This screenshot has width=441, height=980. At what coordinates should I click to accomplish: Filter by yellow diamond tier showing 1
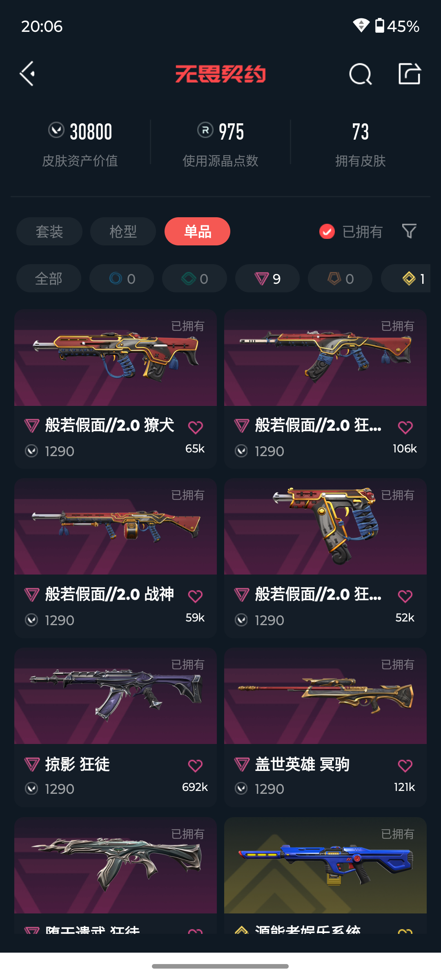406,278
